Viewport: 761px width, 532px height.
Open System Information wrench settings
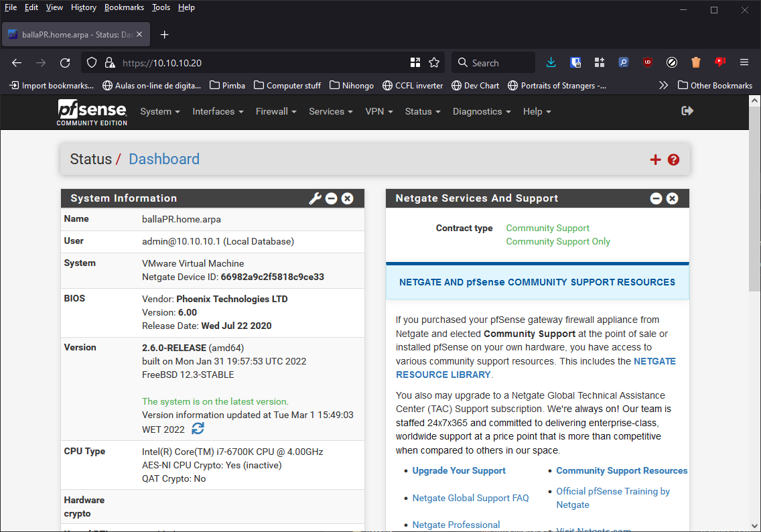point(315,198)
